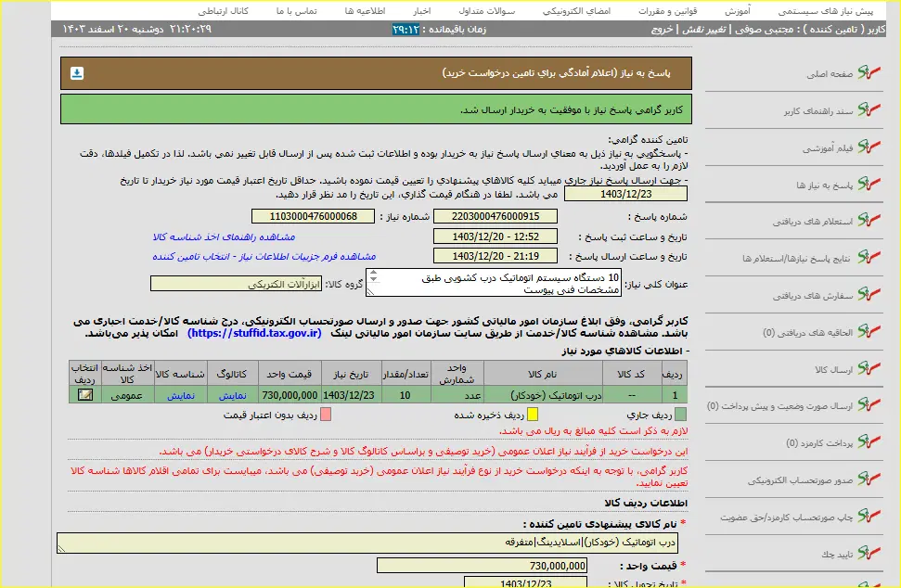The height and width of the screenshot is (588, 901).
Task: Open the قوانین و مقررات menu item
Action: pyautogui.click(x=668, y=11)
